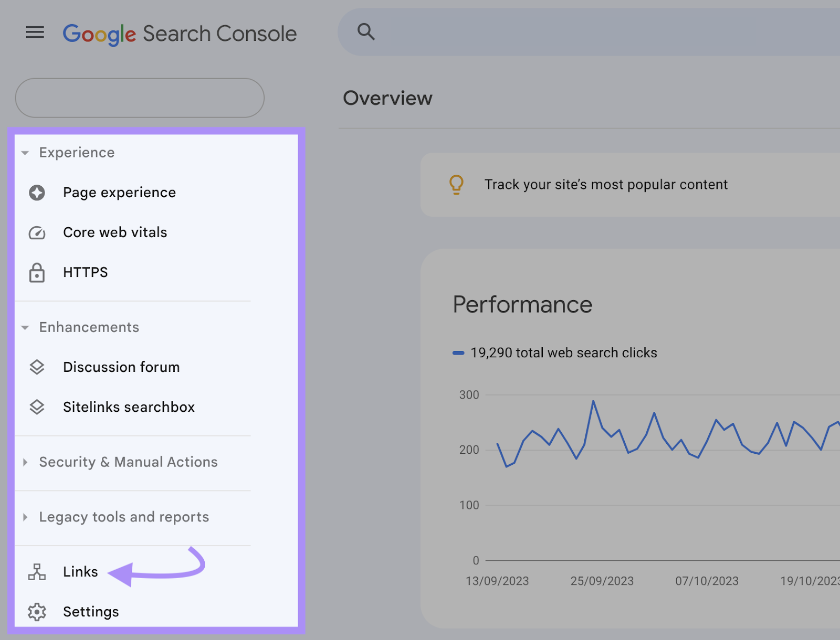Click the lightbulb tip icon
The image size is (840, 640).
tap(456, 185)
